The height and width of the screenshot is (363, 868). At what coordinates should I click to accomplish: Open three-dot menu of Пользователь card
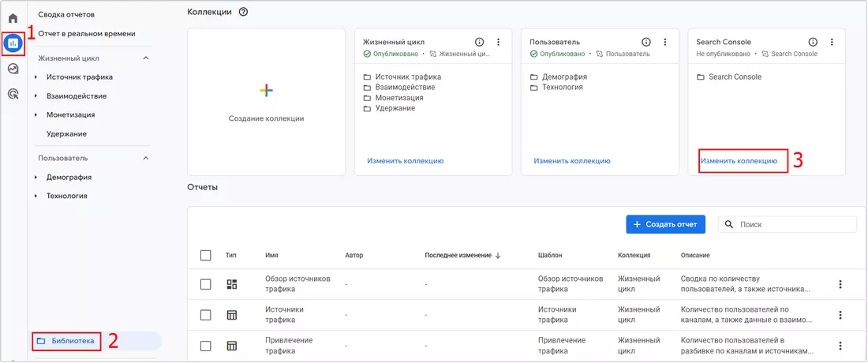pos(665,42)
